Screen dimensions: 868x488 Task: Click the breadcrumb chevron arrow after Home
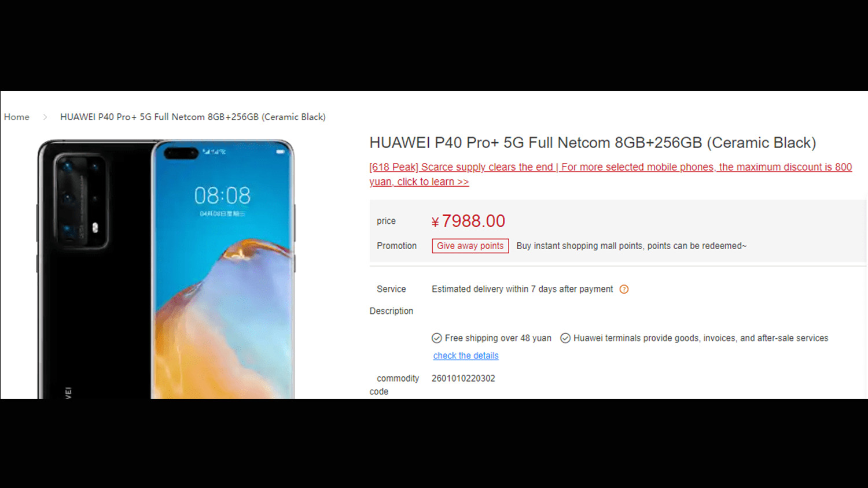(x=45, y=117)
